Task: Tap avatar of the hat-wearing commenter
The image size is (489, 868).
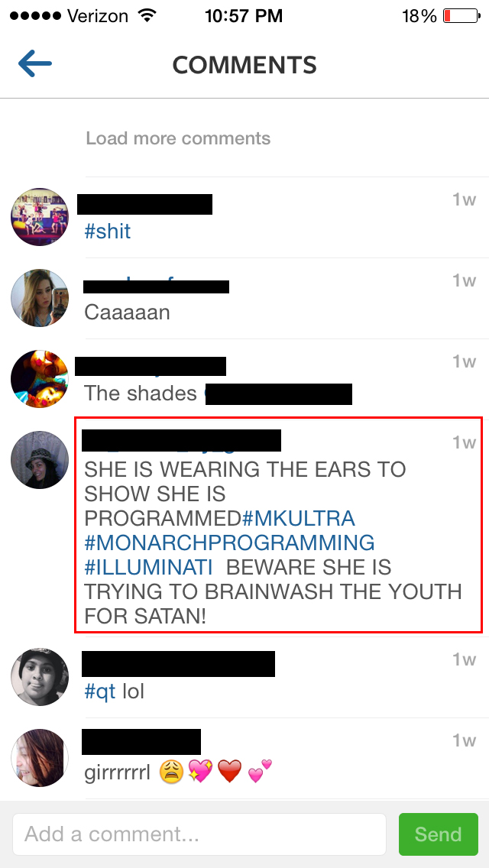Action: (39, 459)
